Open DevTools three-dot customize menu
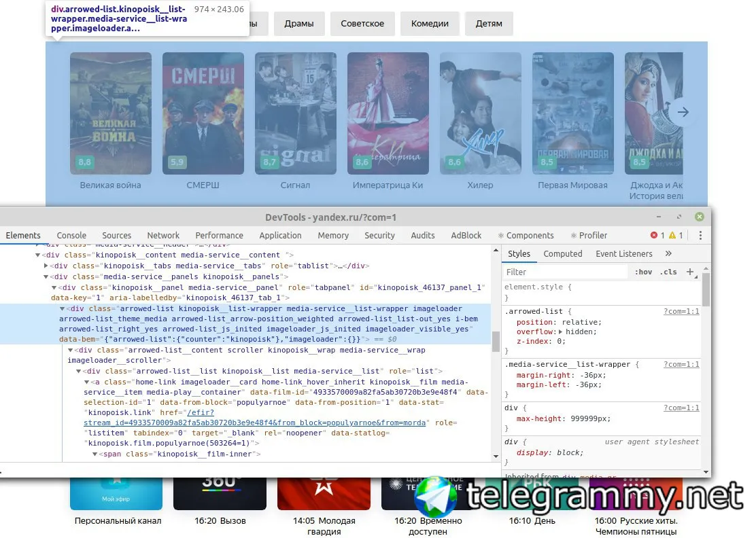Screen dimensions: 756x538 (700, 235)
